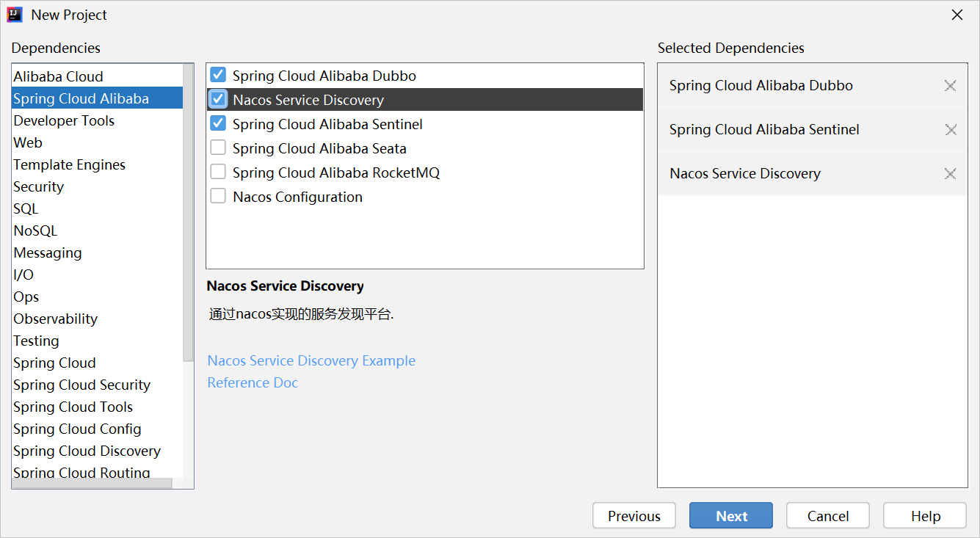This screenshot has width=980, height=538.
Task: Select the NoSQL category
Action: click(x=35, y=230)
